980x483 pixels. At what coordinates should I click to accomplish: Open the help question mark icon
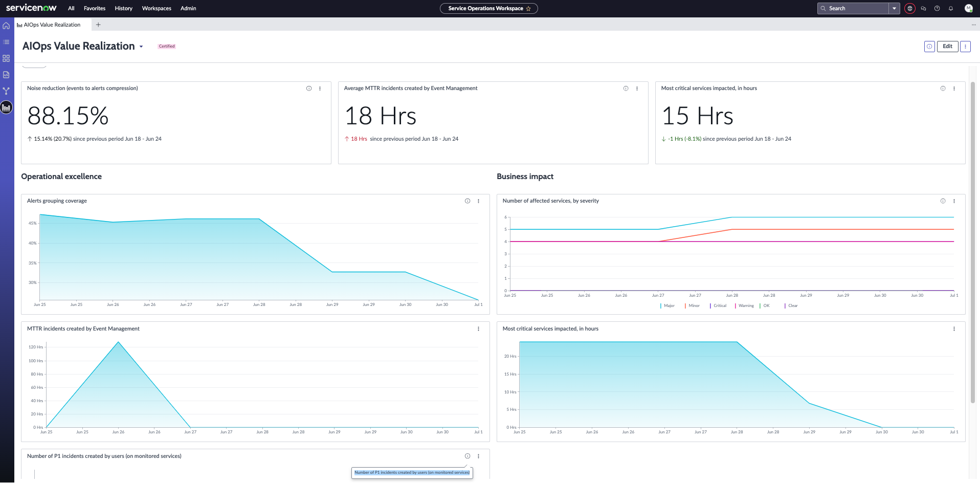[x=937, y=8]
